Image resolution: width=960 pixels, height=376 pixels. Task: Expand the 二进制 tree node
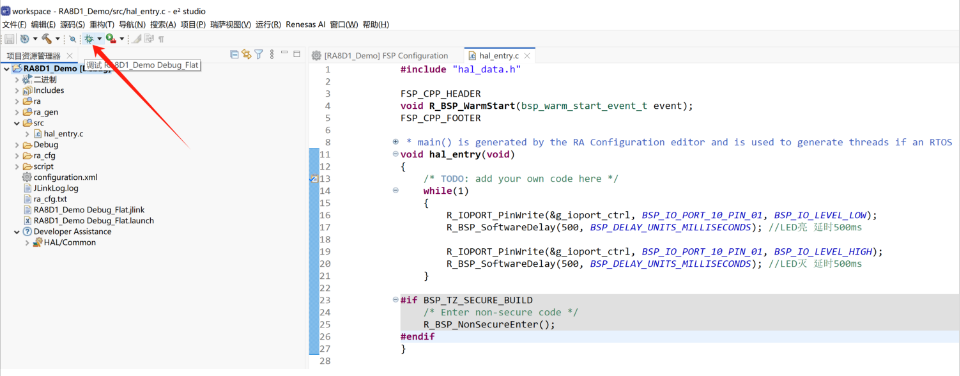17,80
